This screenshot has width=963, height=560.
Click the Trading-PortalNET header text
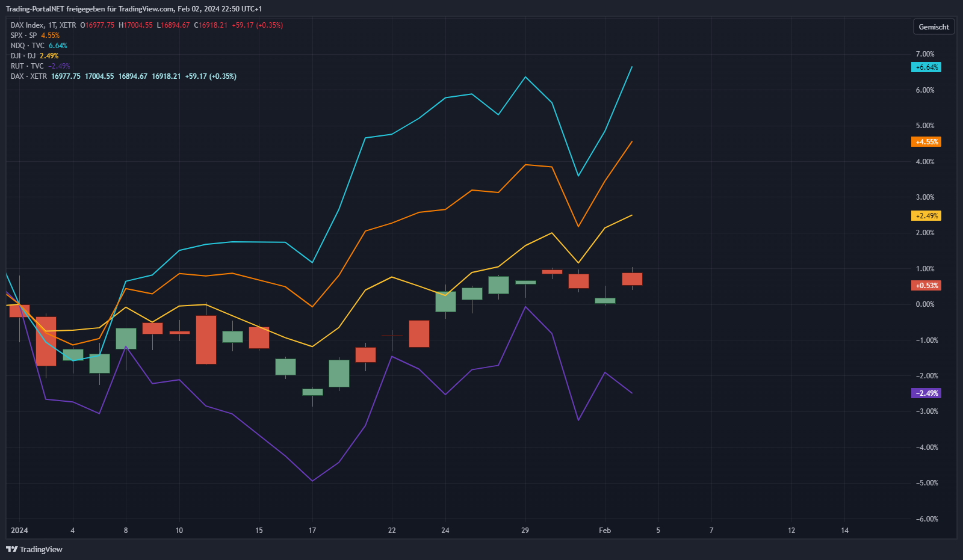(134, 9)
